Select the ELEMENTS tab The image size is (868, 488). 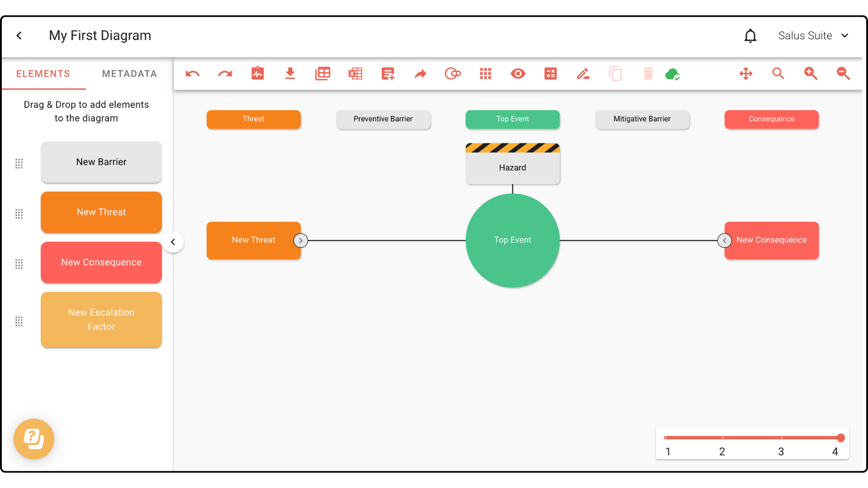(x=43, y=74)
